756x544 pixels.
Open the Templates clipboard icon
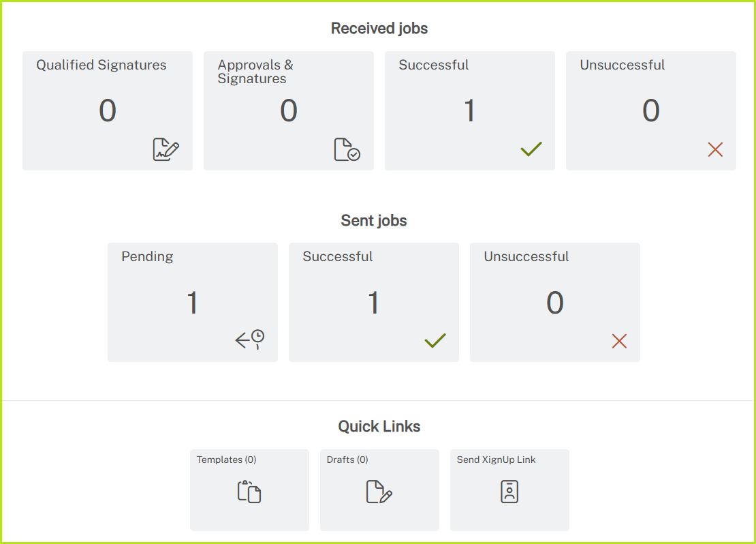click(x=249, y=492)
